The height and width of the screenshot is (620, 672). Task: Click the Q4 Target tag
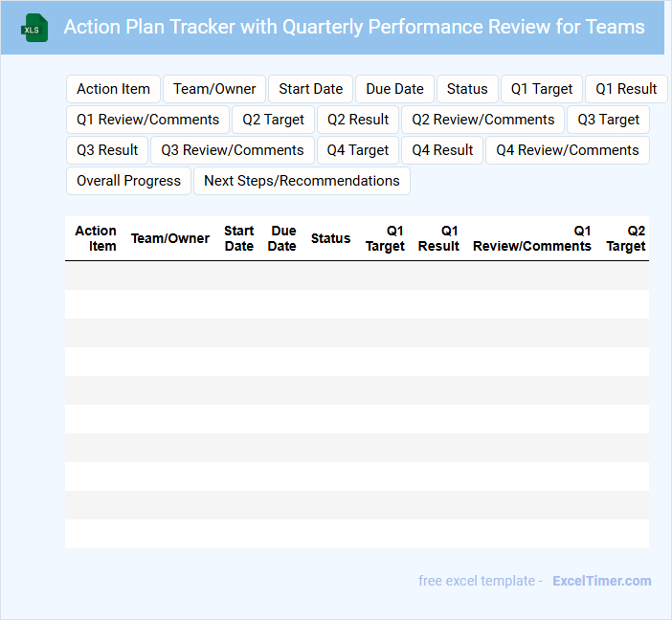pos(358,150)
